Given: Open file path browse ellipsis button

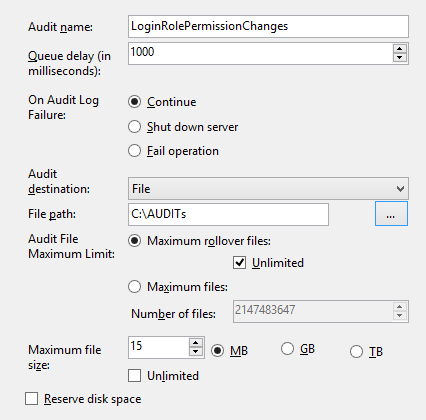Looking at the screenshot, I should [x=391, y=214].
